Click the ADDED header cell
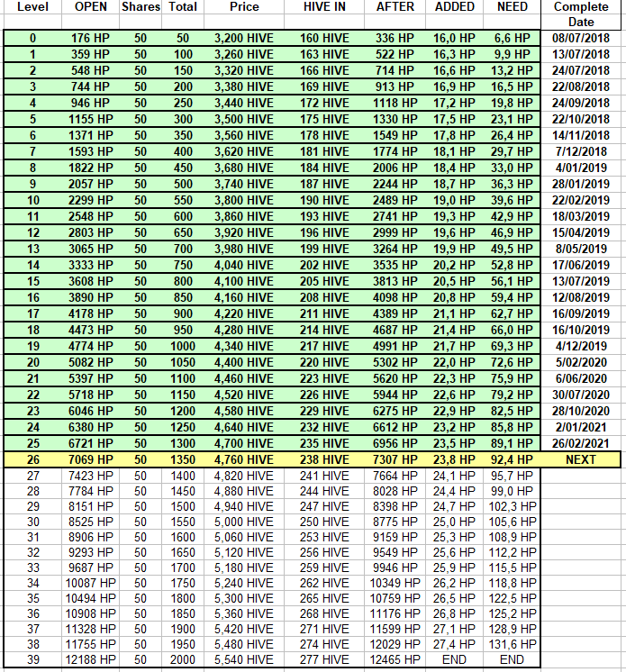Screen dimensions: 626x672 tap(455, 7)
